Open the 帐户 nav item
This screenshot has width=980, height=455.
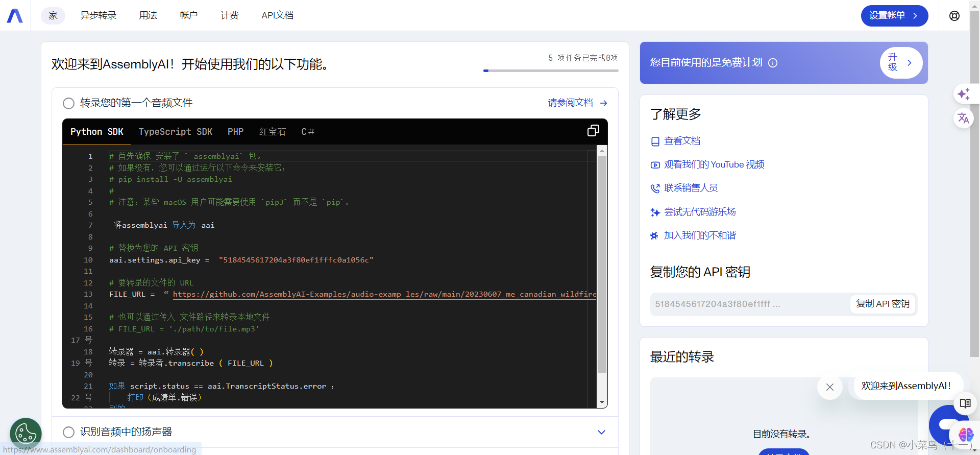189,16
